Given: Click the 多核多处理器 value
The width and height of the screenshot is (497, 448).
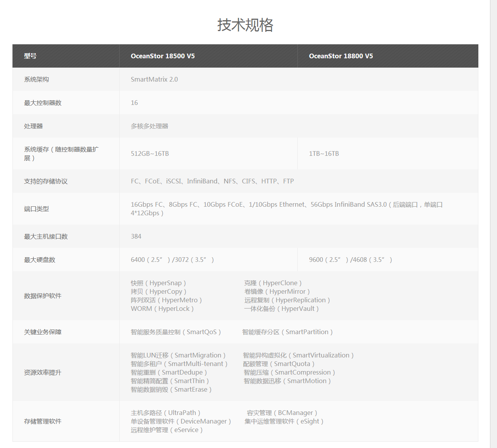Looking at the screenshot, I should [149, 126].
